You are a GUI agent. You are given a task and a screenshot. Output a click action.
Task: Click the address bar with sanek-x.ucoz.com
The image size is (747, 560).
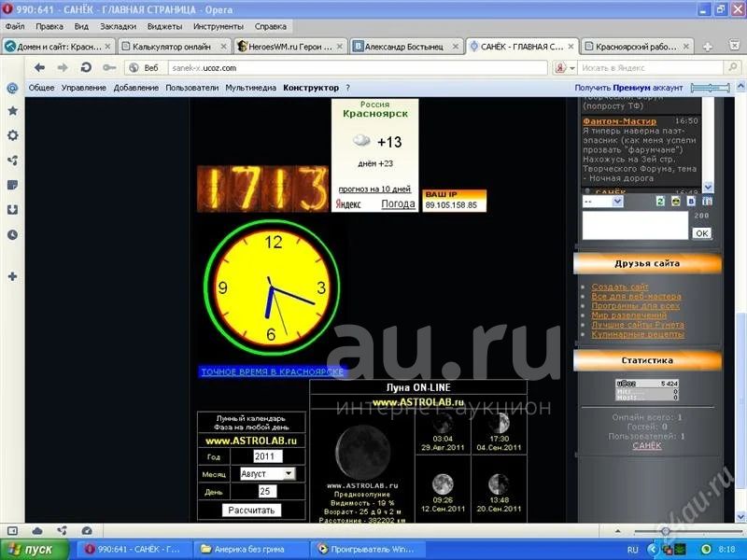tap(358, 68)
